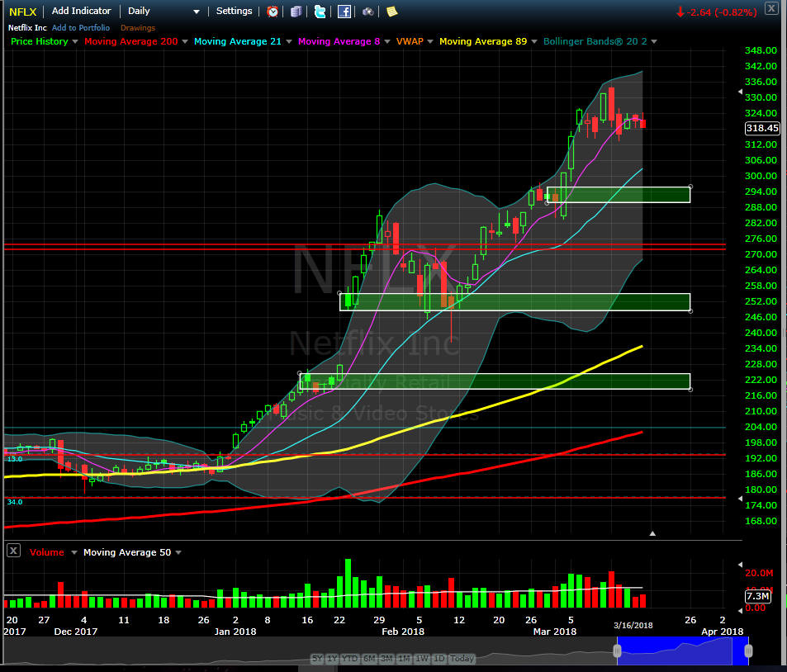Expand the Price History dropdown arrow
This screenshot has width=787, height=672.
tap(75, 41)
